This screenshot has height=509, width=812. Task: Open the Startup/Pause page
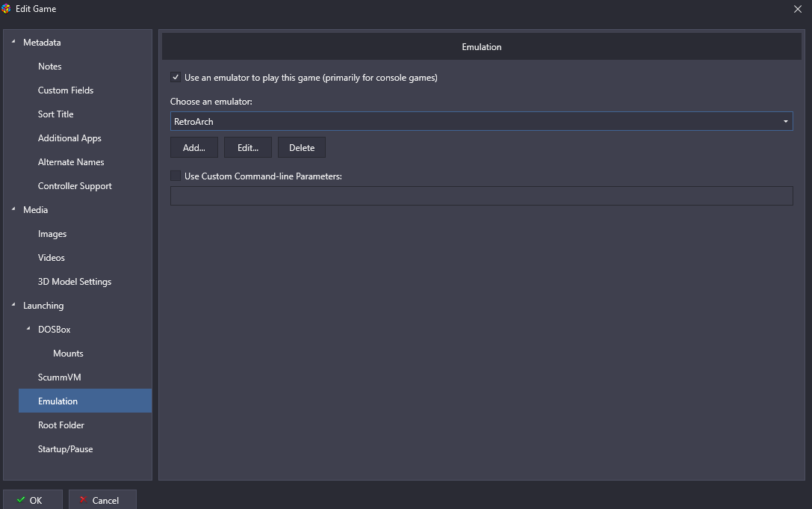[x=65, y=449]
